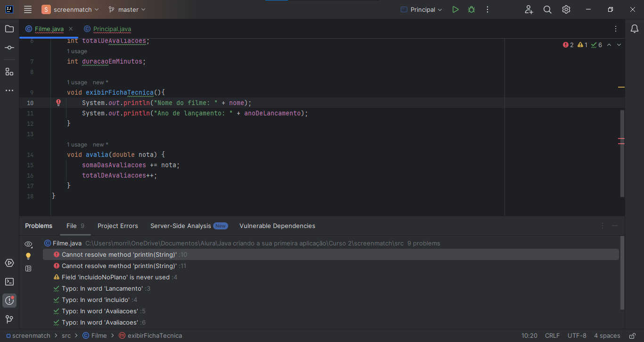
Task: Open the Services tool window
Action: tap(9, 263)
